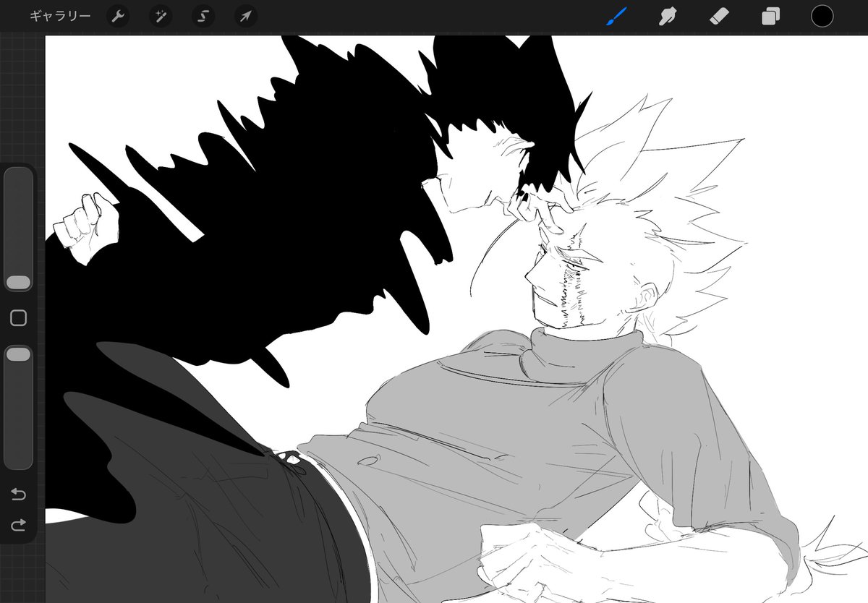Activate the Transform arrow tool

click(246, 16)
